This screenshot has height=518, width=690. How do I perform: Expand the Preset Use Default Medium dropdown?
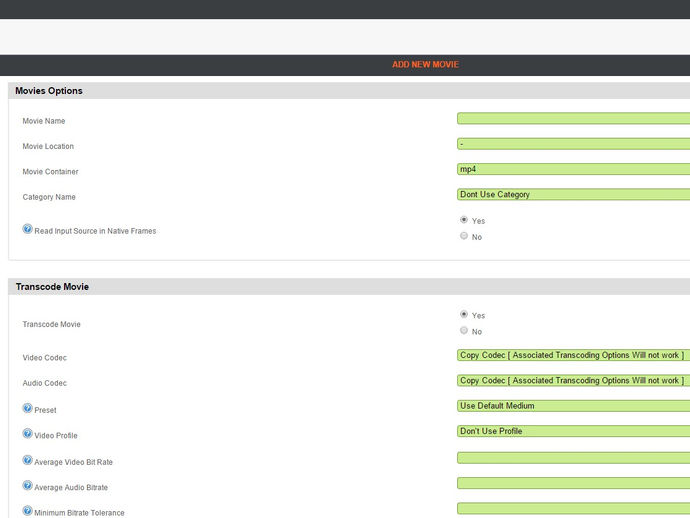(x=573, y=406)
